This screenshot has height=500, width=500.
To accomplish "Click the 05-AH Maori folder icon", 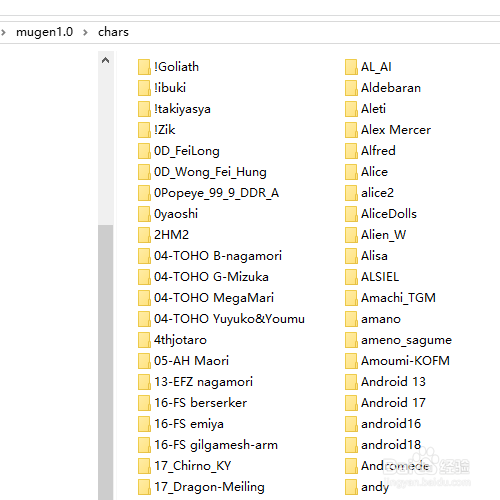I will 144,361.
